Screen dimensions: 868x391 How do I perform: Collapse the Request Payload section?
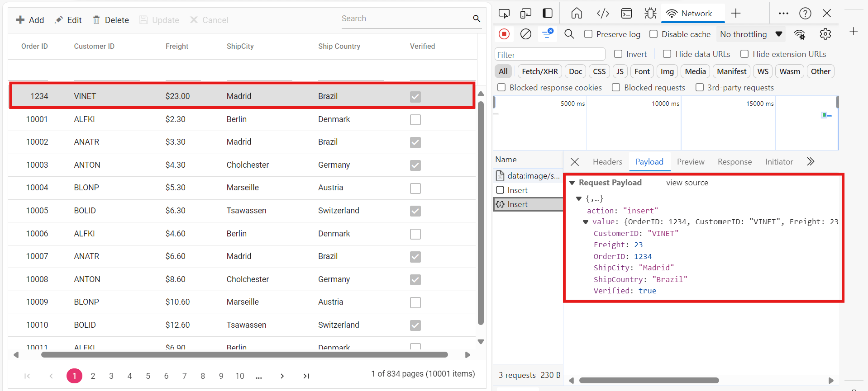[572, 183]
